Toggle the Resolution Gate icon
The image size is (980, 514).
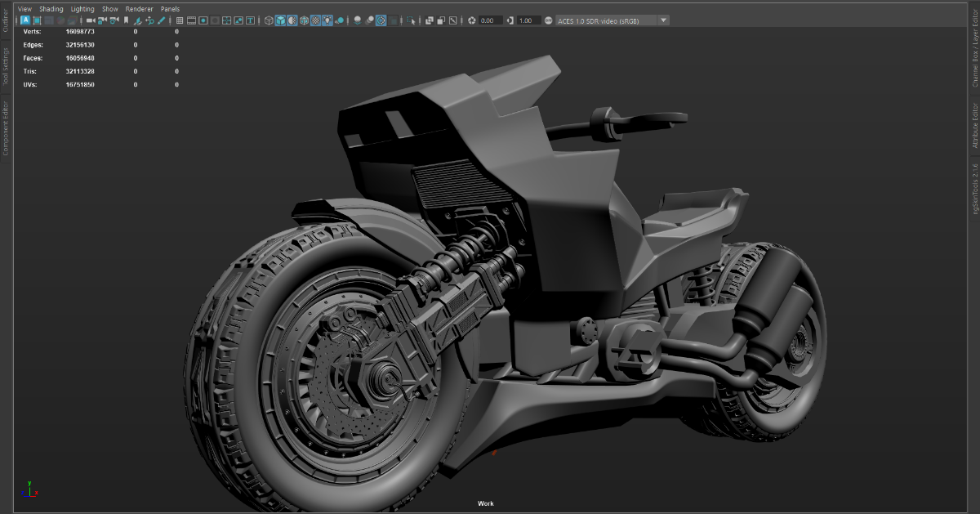pos(203,20)
